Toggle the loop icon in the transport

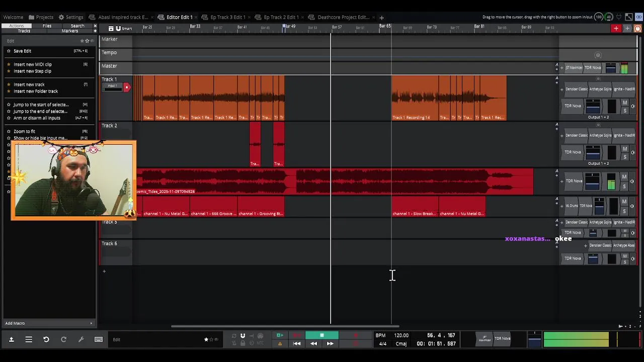click(233, 336)
